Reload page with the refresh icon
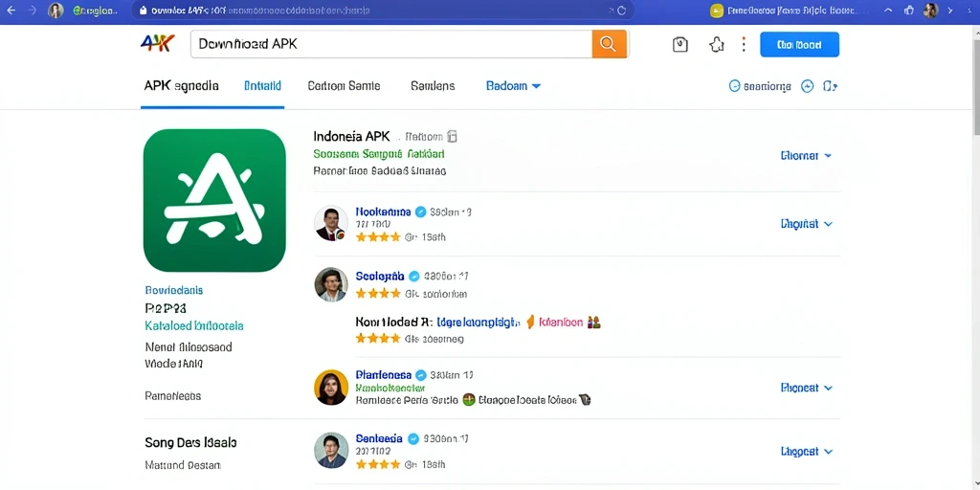 621,11
